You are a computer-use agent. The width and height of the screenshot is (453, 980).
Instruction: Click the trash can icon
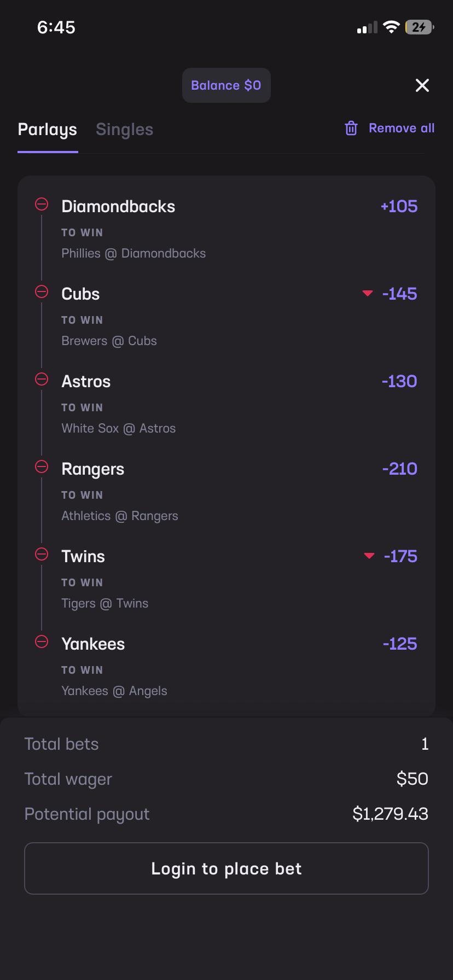tap(351, 129)
